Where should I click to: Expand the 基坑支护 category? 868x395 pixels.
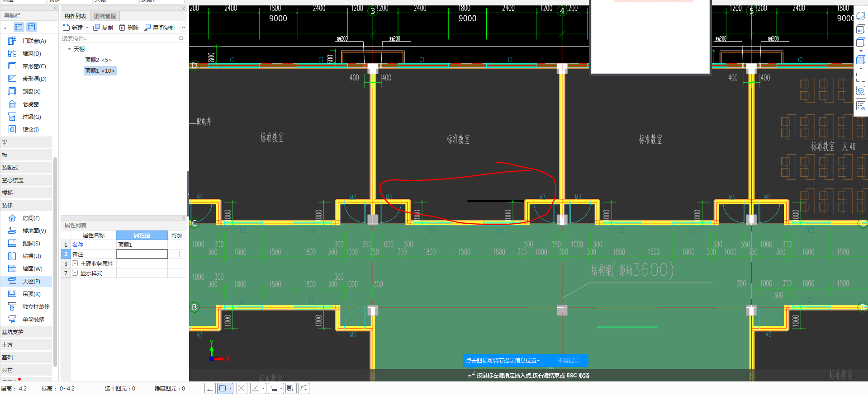click(x=26, y=332)
